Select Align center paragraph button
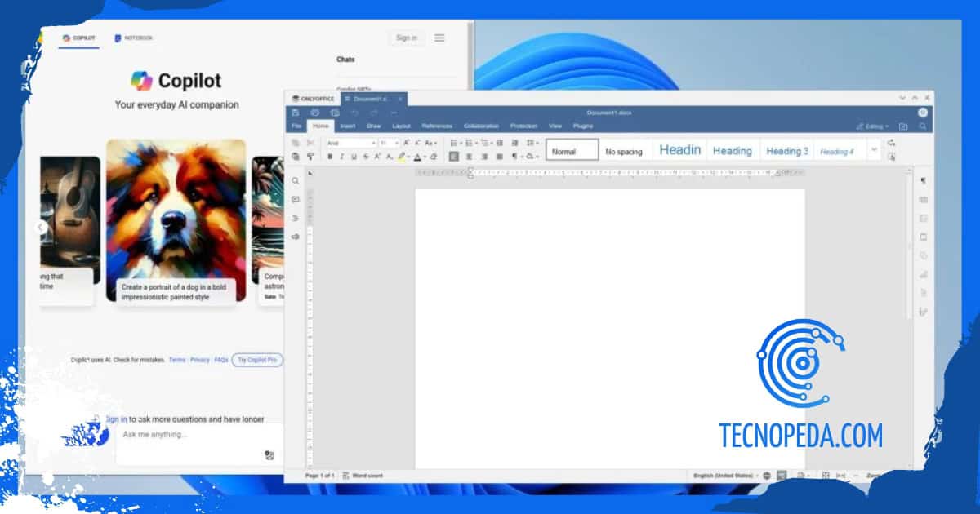This screenshot has width=980, height=514. [469, 157]
